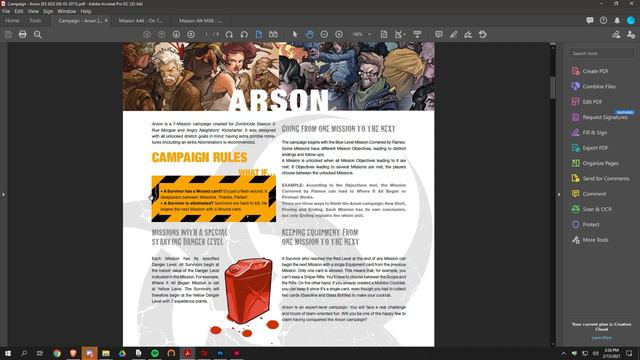Print the document using the printer icon
The image size is (640, 360).
(23, 35)
